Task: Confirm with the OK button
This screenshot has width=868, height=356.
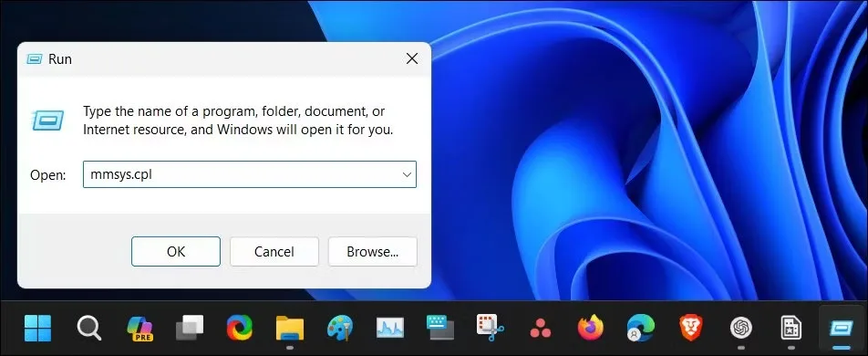Action: (176, 252)
